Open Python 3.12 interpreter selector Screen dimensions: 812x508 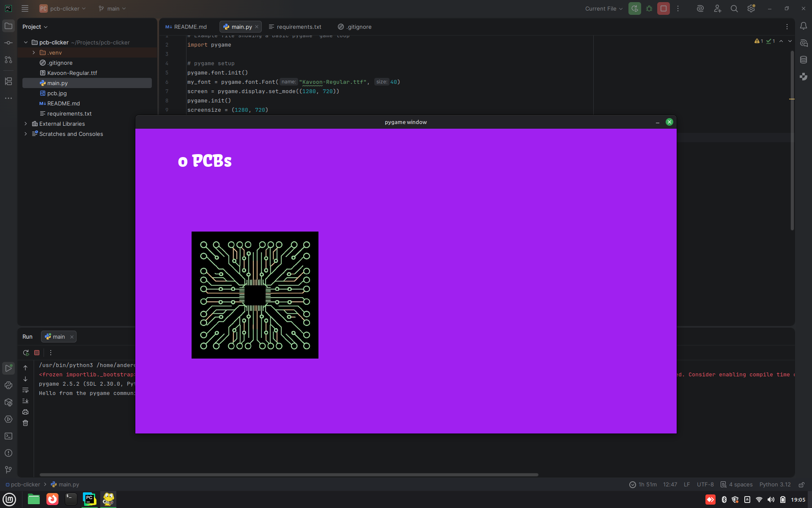click(x=775, y=485)
